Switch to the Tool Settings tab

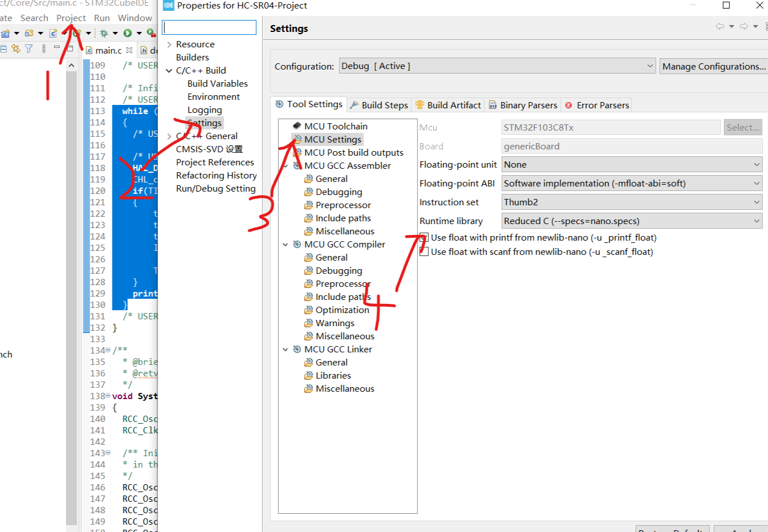tap(309, 104)
